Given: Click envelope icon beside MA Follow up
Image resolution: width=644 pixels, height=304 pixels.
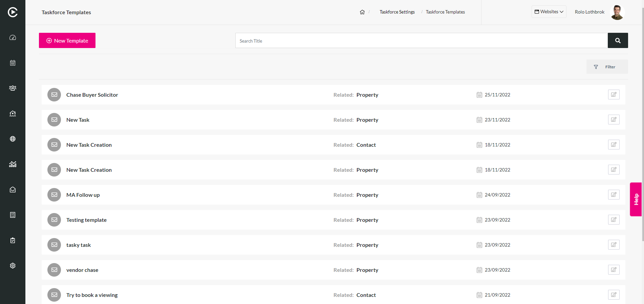Looking at the screenshot, I should click(54, 195).
